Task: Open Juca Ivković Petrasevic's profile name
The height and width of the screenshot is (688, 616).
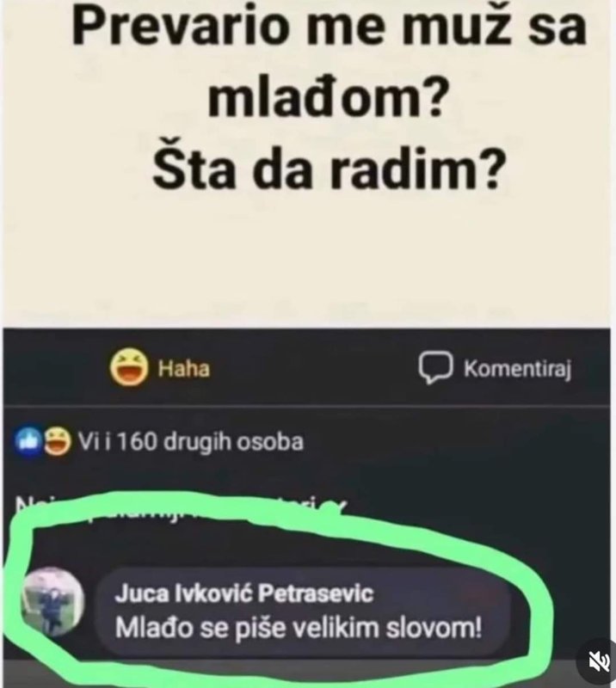Action: pyautogui.click(x=244, y=594)
